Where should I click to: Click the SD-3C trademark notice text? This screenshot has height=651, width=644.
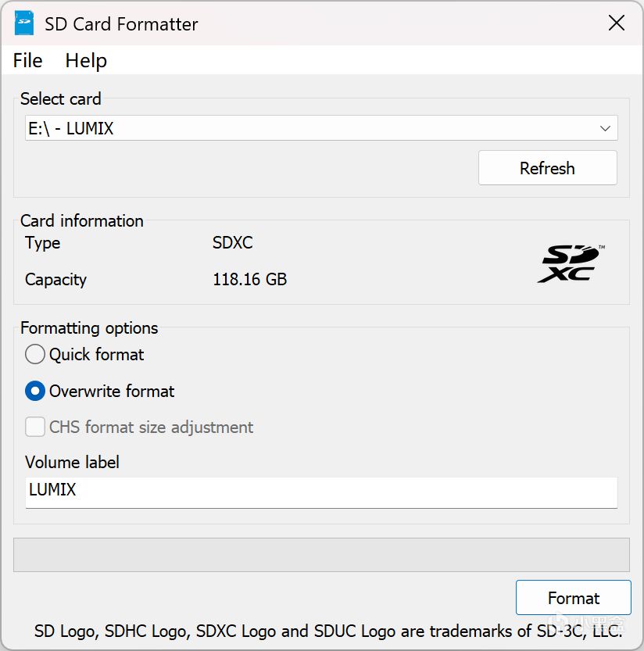tap(328, 629)
